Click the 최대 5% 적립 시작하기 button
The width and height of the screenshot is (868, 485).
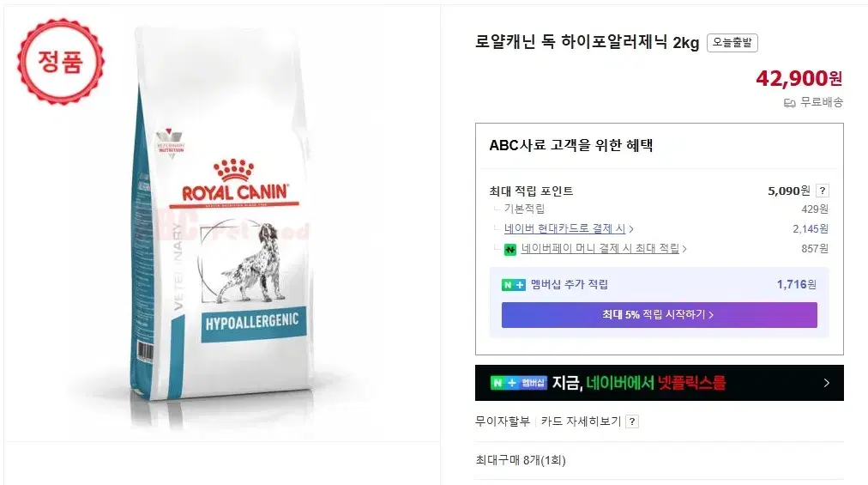(x=659, y=315)
